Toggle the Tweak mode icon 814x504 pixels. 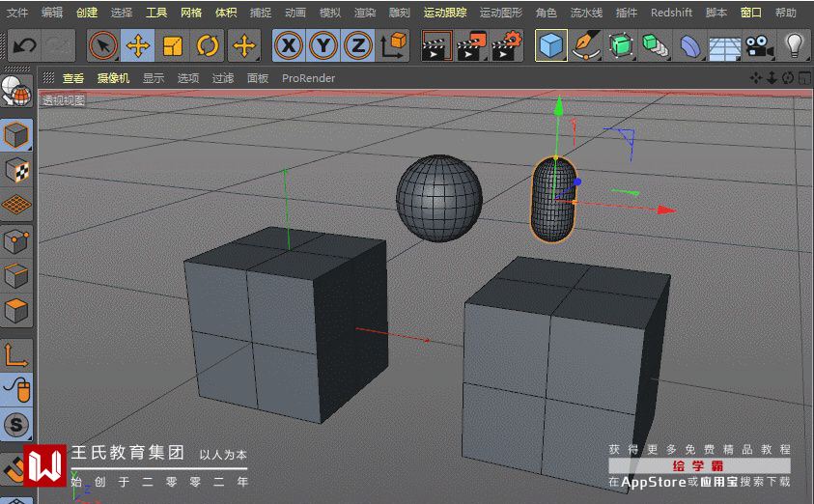(16, 390)
